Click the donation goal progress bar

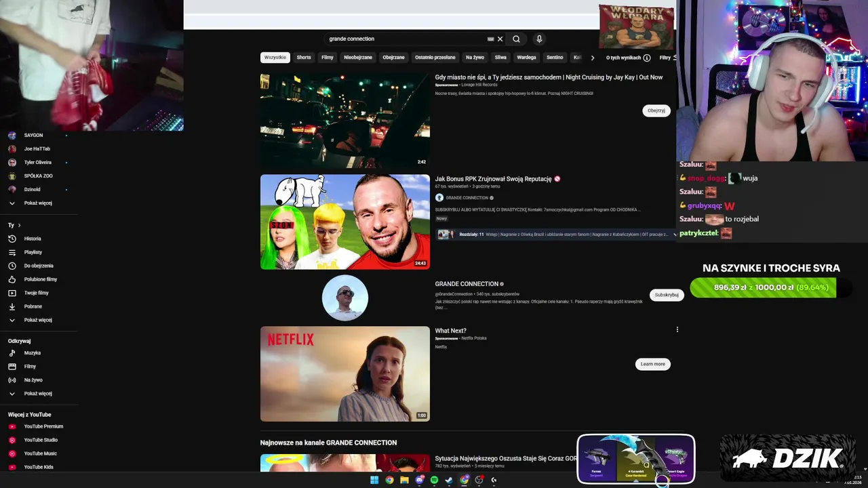770,287
